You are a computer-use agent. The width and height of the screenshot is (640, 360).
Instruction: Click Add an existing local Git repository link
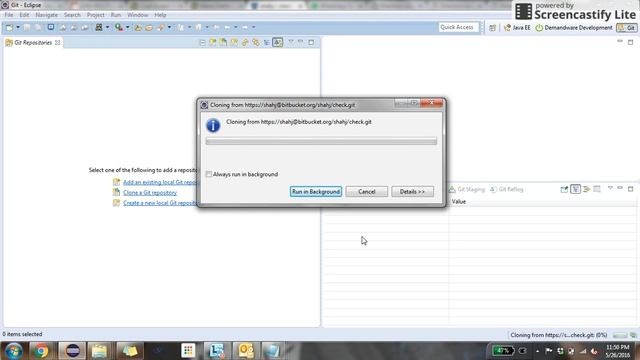tap(160, 182)
